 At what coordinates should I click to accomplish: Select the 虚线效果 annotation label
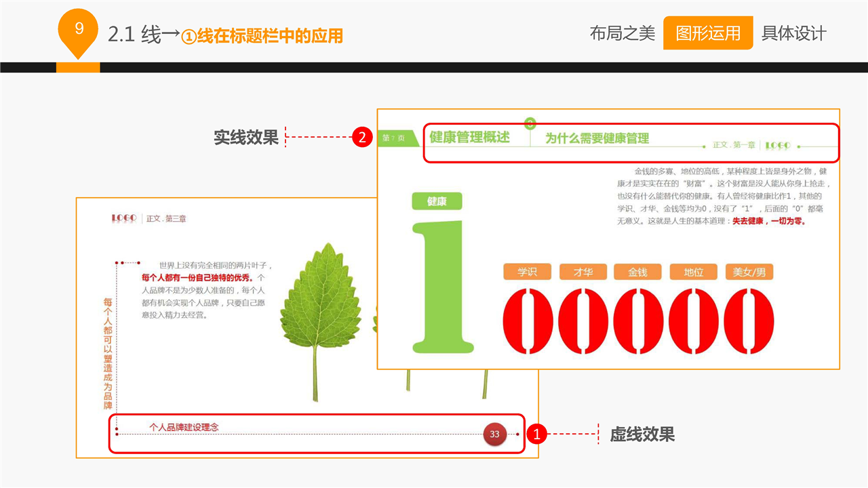click(642, 434)
